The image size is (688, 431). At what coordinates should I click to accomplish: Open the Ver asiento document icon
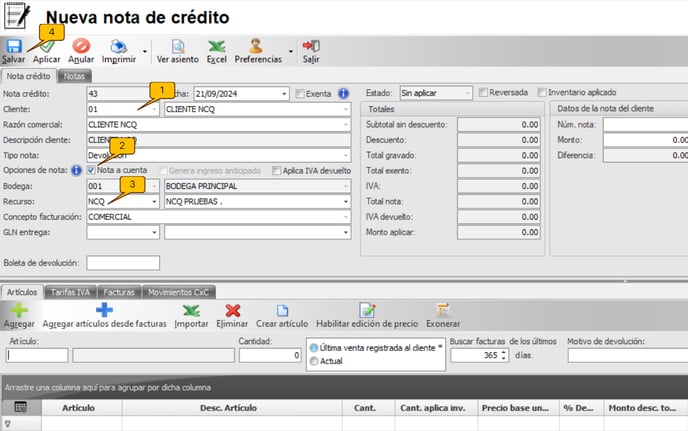click(178, 46)
